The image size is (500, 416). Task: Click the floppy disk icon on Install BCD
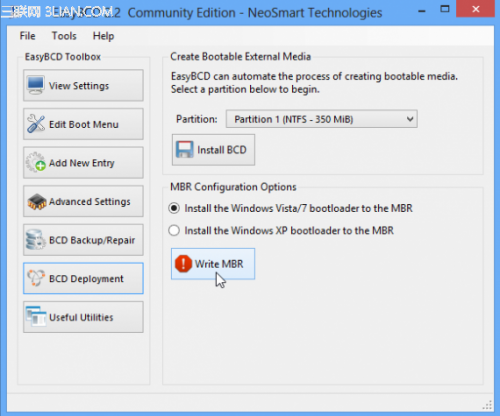(185, 150)
